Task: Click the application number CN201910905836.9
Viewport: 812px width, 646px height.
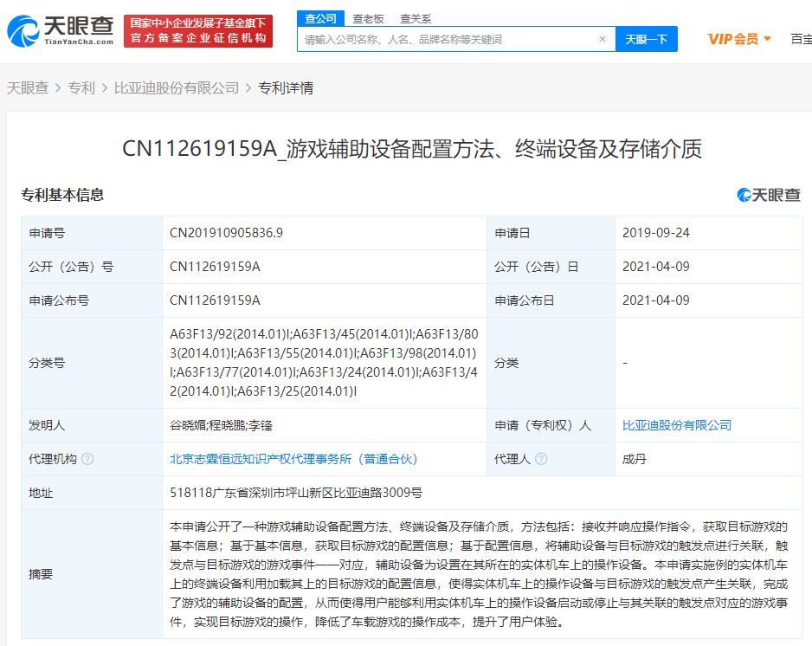Action: click(x=226, y=233)
